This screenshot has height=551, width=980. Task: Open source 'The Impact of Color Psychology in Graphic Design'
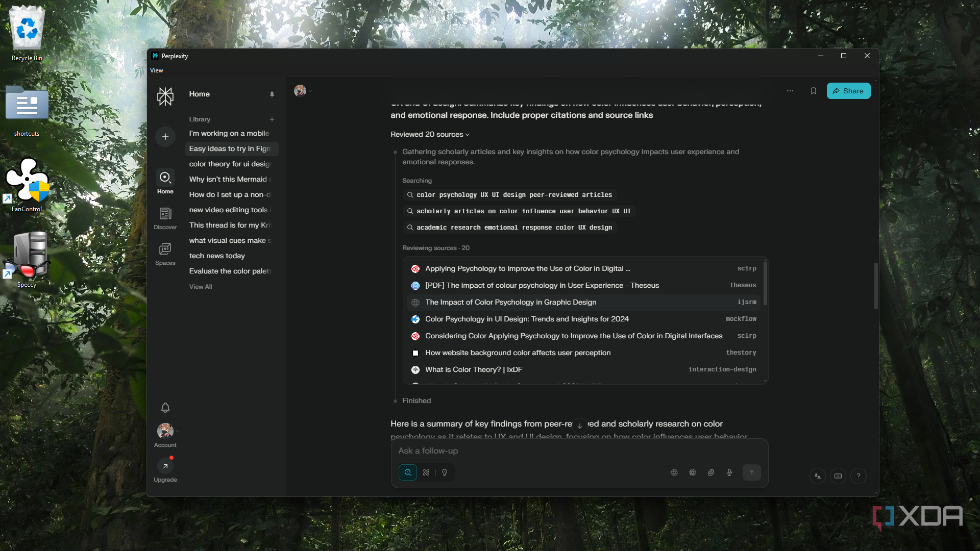pos(583,303)
